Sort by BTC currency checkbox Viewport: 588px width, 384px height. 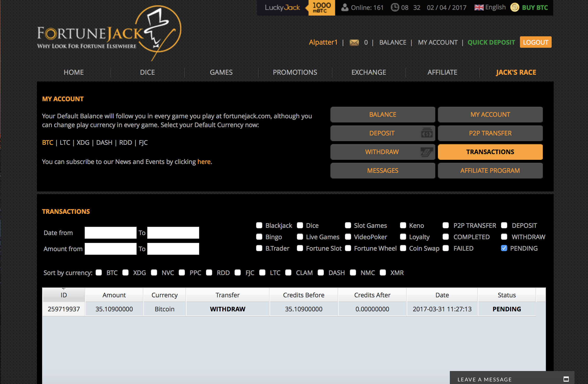tap(99, 272)
